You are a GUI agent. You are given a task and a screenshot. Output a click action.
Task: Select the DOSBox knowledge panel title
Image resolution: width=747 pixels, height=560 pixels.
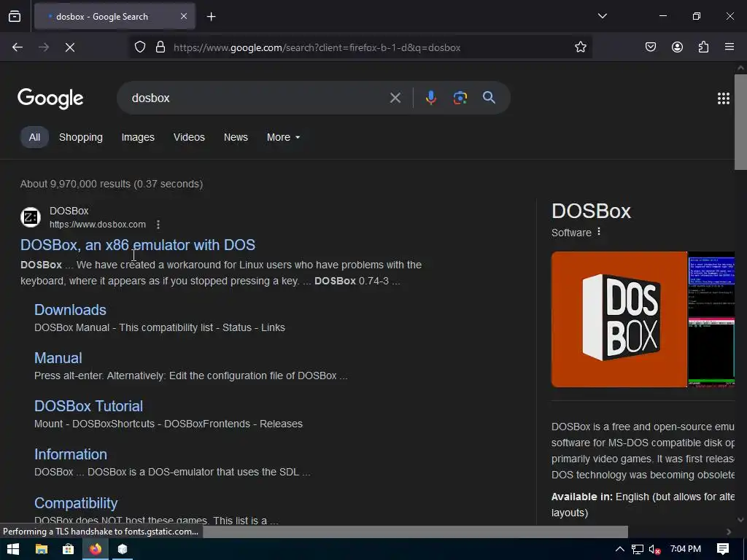pyautogui.click(x=591, y=211)
